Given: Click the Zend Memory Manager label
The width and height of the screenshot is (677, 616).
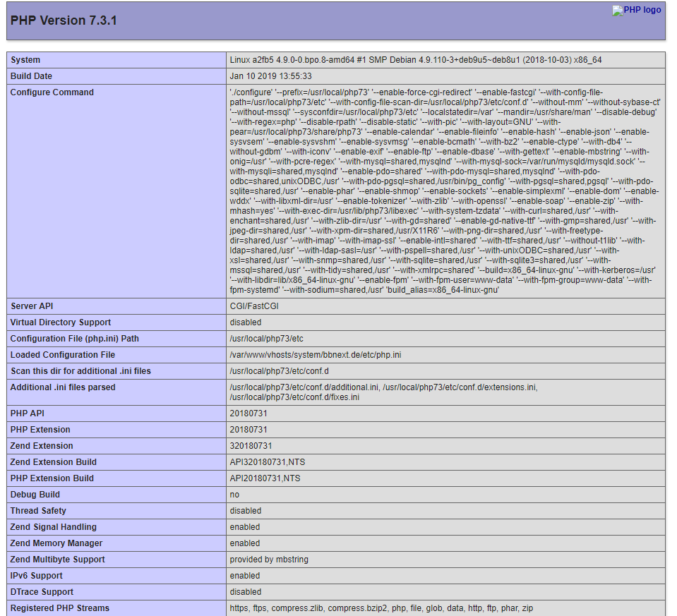Looking at the screenshot, I should (x=56, y=543).
